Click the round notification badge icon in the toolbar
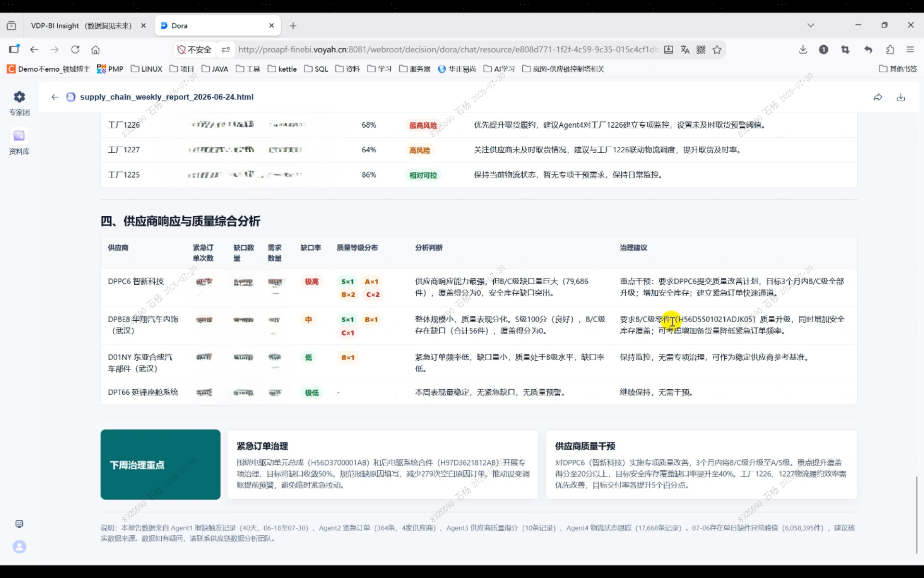924x578 pixels. click(823, 50)
